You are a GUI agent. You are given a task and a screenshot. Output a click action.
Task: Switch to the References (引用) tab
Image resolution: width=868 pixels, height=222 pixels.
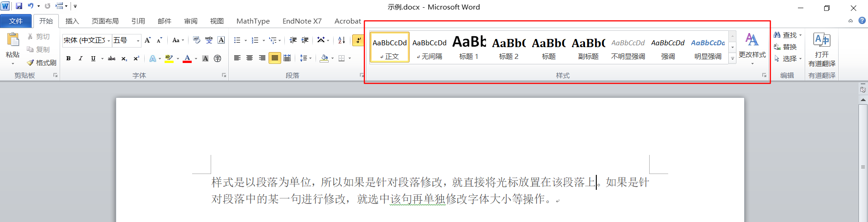pyautogui.click(x=138, y=21)
